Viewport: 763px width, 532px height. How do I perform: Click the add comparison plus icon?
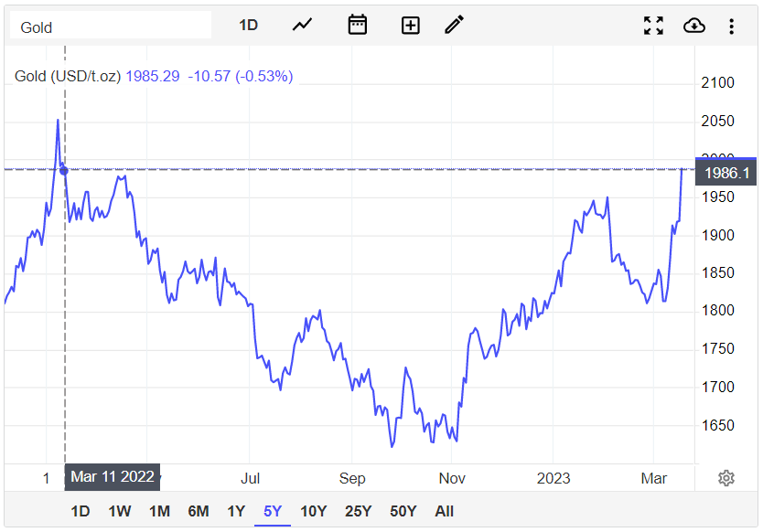click(410, 26)
